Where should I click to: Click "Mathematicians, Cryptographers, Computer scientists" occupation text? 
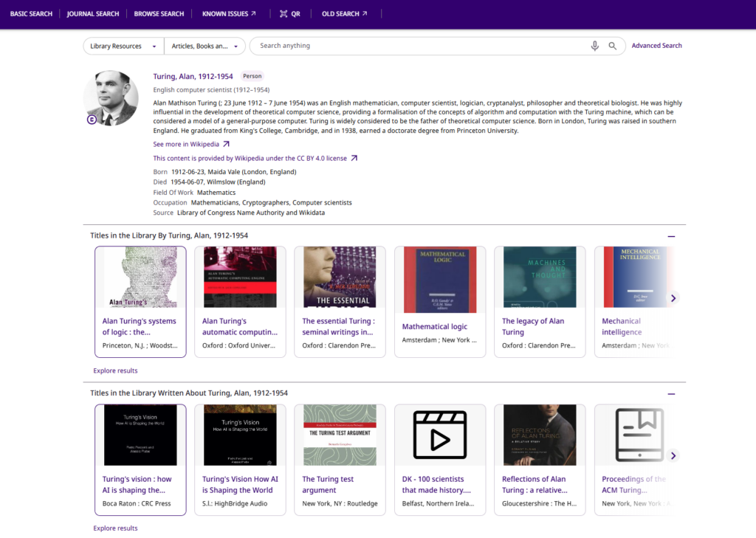[272, 202]
